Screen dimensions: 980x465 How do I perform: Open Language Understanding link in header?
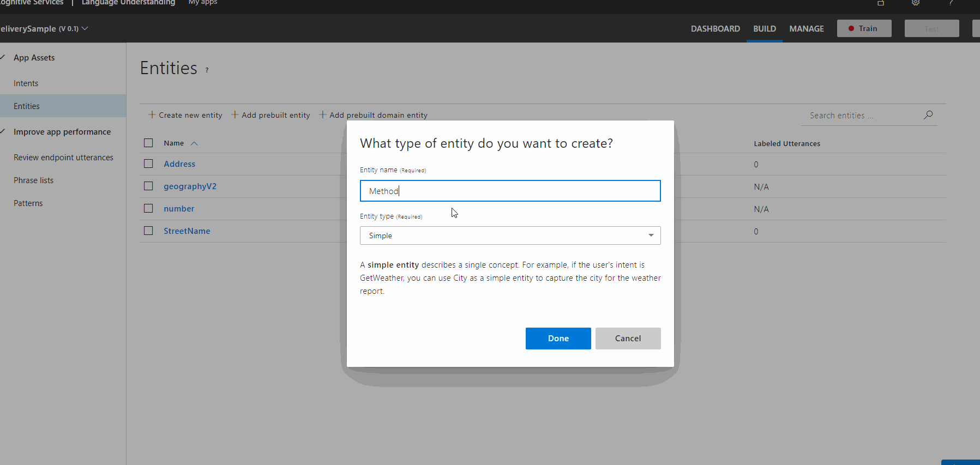pyautogui.click(x=128, y=2)
